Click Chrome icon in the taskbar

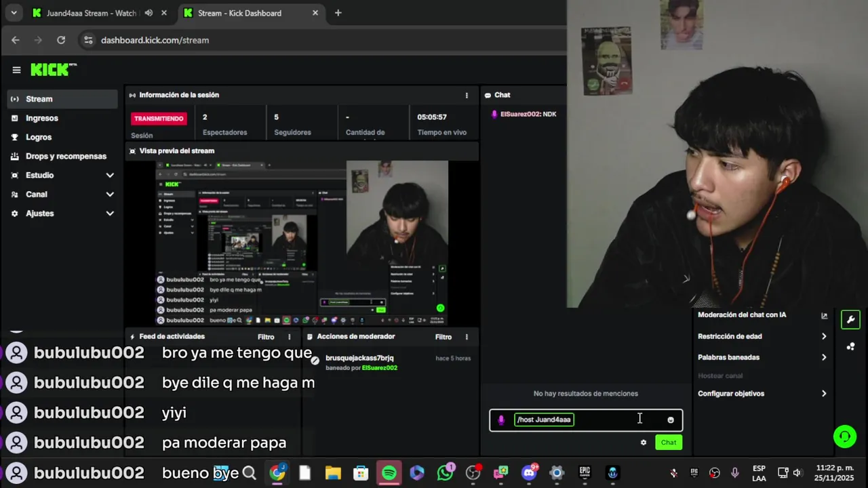tap(277, 473)
